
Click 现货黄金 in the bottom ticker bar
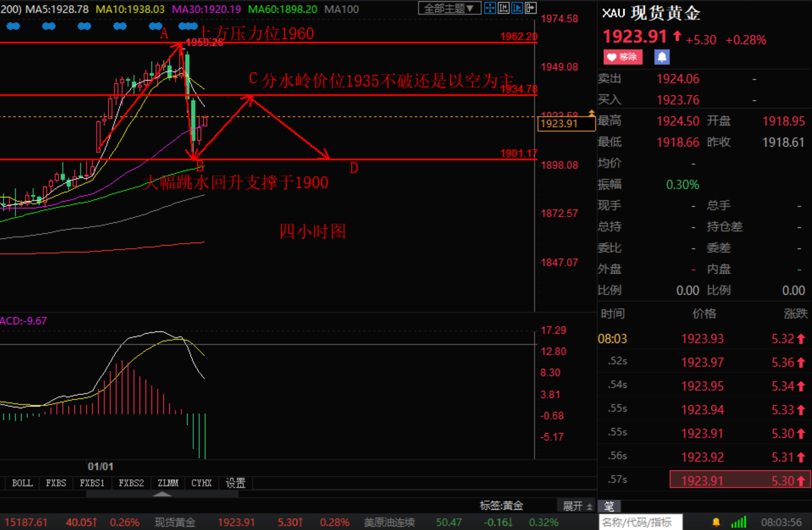click(x=174, y=522)
